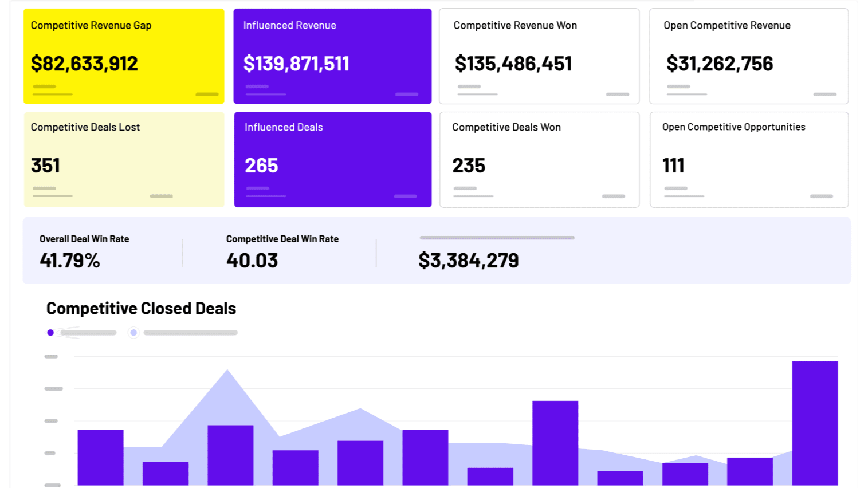Viewport: 868px width, 488px height.
Task: Click the Competitive Deal Win Rate label
Action: pyautogui.click(x=282, y=239)
